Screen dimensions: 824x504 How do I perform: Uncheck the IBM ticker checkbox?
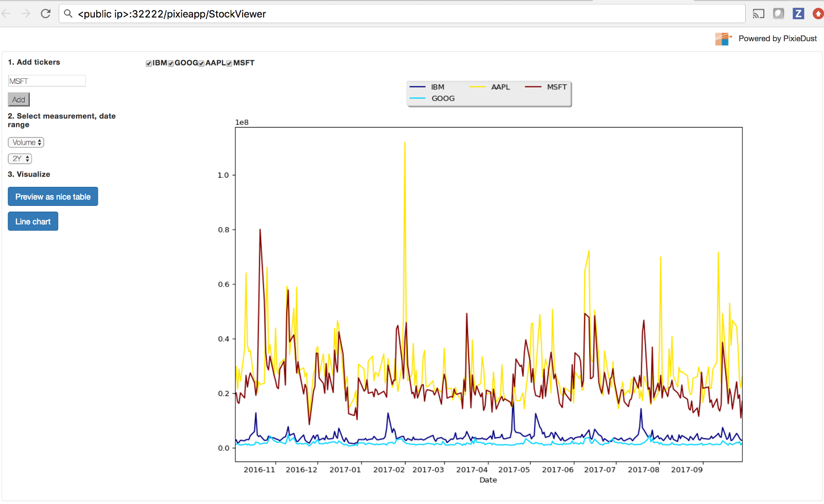click(149, 63)
